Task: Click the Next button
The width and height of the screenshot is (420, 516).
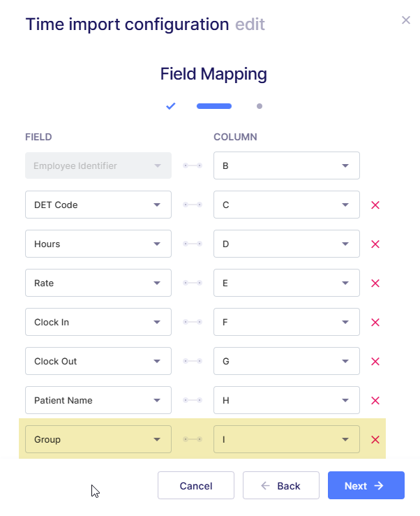Action: click(x=366, y=485)
